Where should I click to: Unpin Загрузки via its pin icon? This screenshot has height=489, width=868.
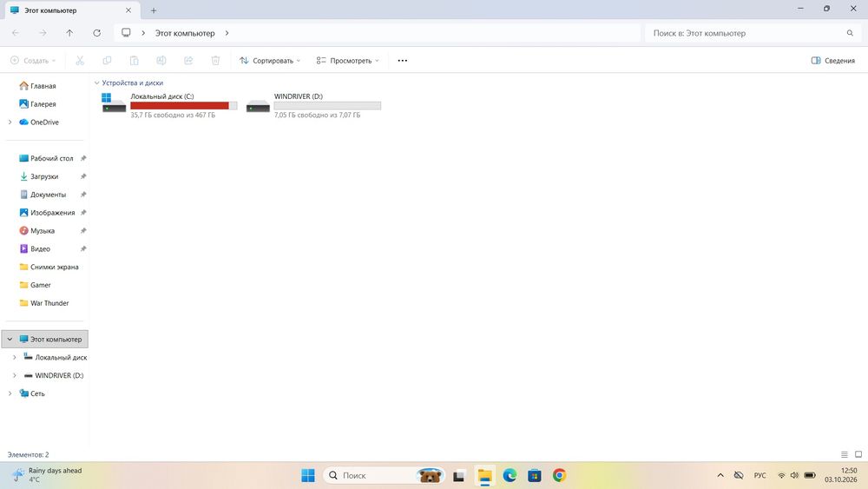[x=83, y=176]
